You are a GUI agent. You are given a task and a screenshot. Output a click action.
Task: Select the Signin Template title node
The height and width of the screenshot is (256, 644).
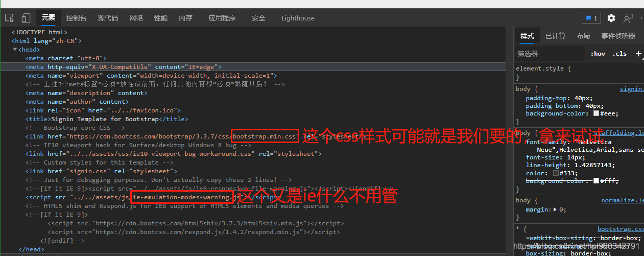coord(107,119)
